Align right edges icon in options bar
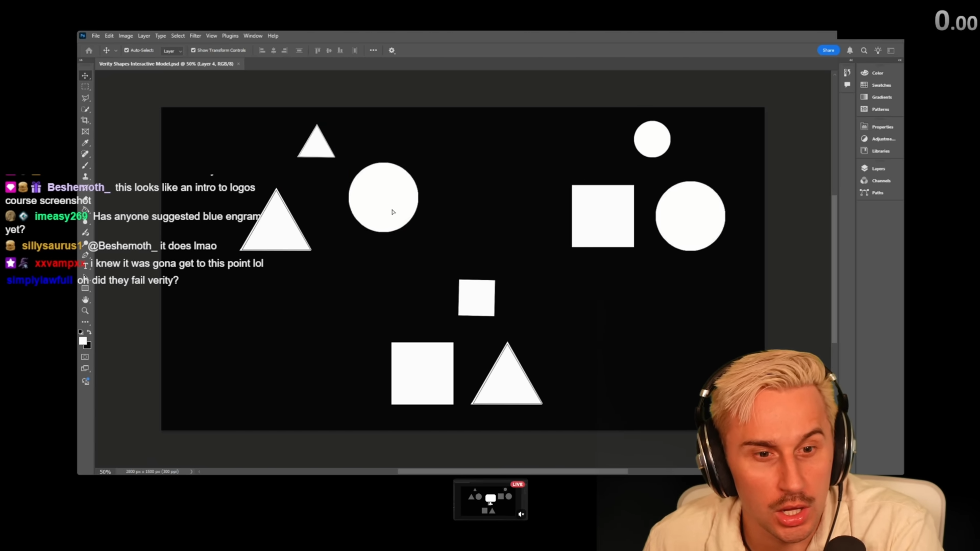 point(285,51)
